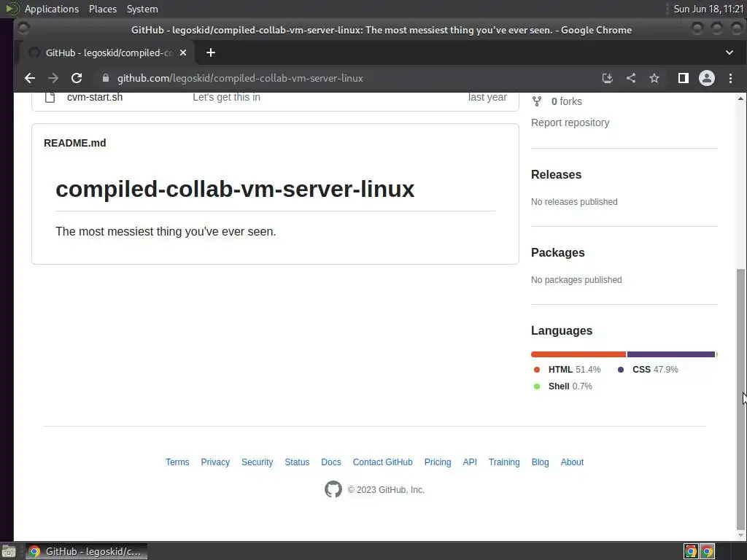Click scrollbar down arrow
This screenshot has height=560, width=747.
[x=740, y=535]
